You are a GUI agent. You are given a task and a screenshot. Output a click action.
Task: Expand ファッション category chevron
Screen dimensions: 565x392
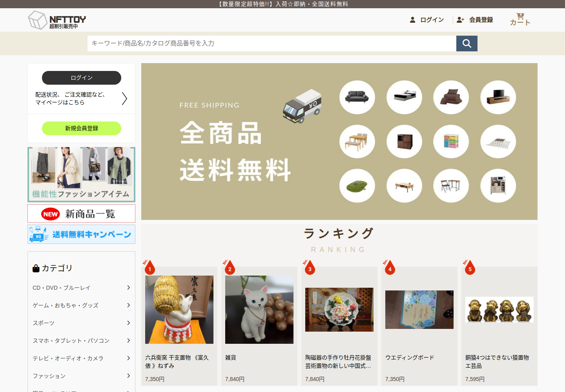tap(128, 376)
